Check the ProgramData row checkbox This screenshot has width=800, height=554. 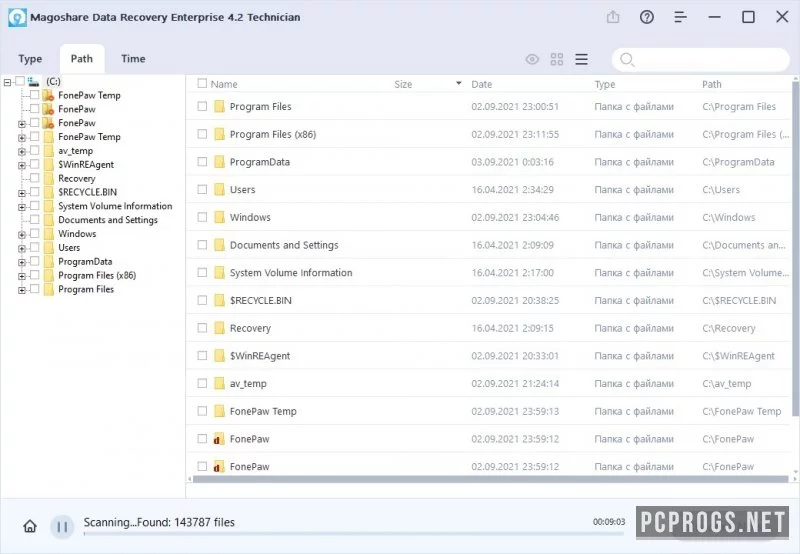coord(202,161)
